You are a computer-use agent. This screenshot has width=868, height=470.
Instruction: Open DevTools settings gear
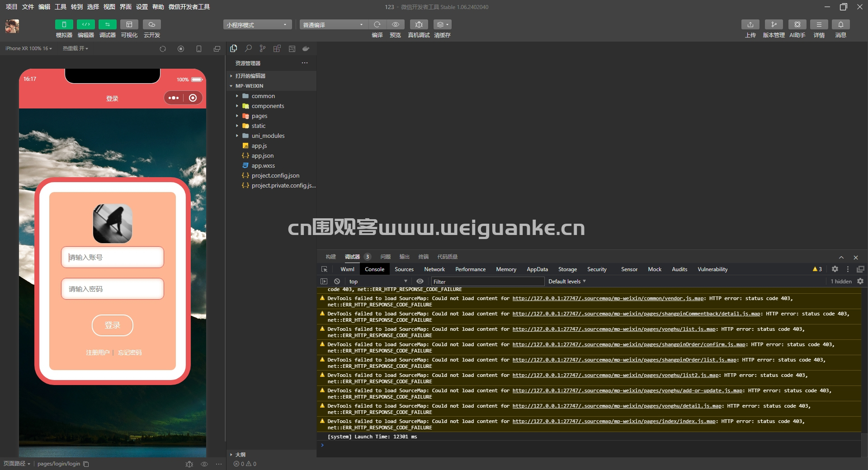835,269
